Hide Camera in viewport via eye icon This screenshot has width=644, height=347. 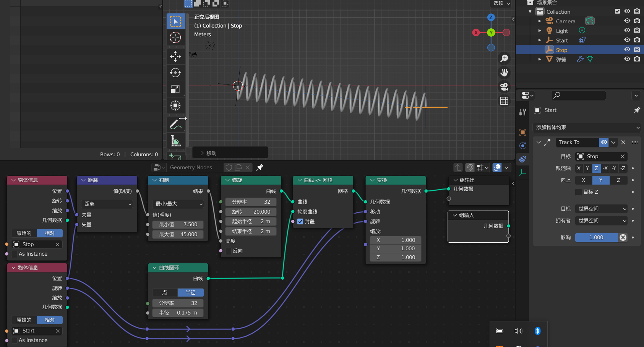click(627, 21)
